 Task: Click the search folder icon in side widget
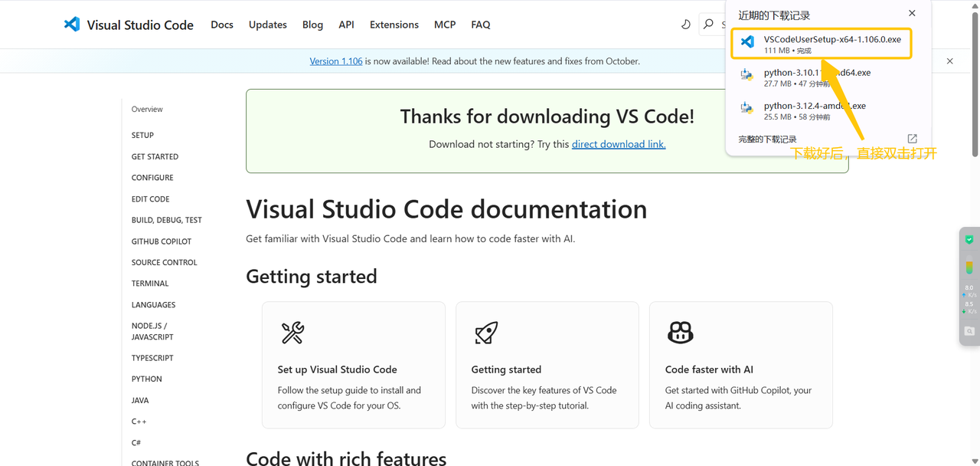coord(969,331)
